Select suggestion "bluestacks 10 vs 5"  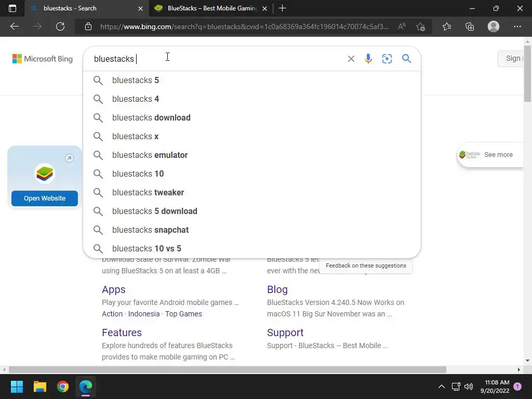252,248
